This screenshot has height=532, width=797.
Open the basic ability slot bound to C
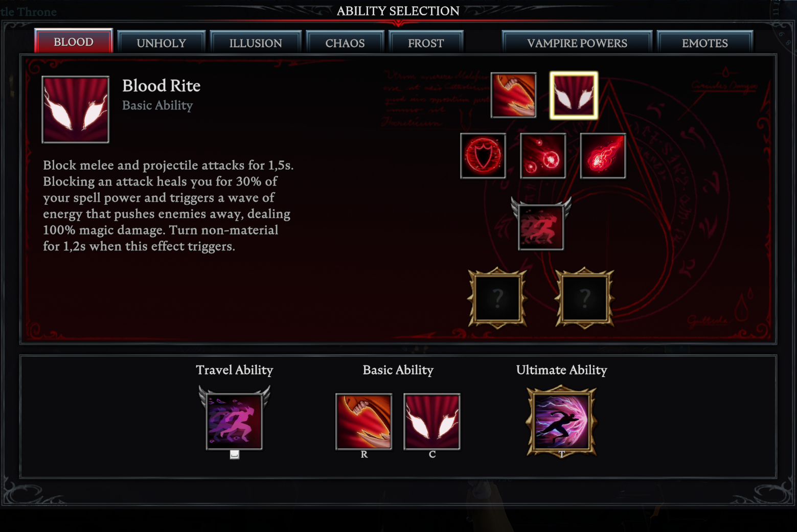click(432, 422)
